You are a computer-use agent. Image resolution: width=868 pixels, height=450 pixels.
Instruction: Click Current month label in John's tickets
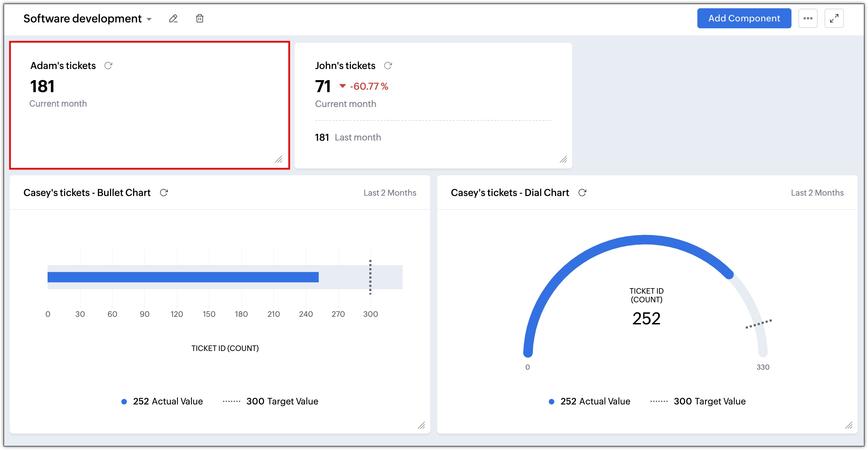[345, 104]
